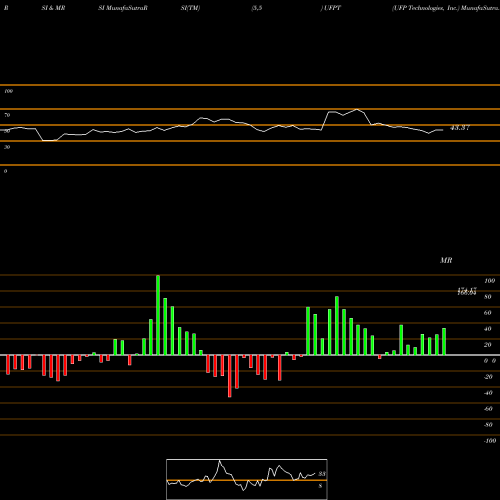Click the '(UFP Technologies, Inc.) MunafaSutra' header text
The height and width of the screenshot is (500, 500).
point(446,8)
